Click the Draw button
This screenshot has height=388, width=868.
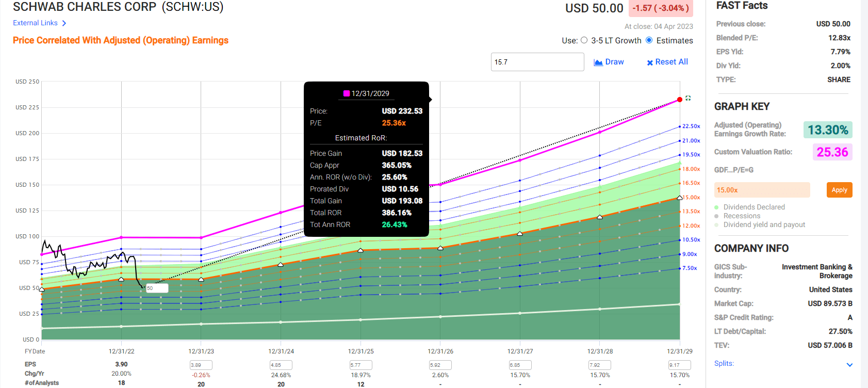click(609, 62)
